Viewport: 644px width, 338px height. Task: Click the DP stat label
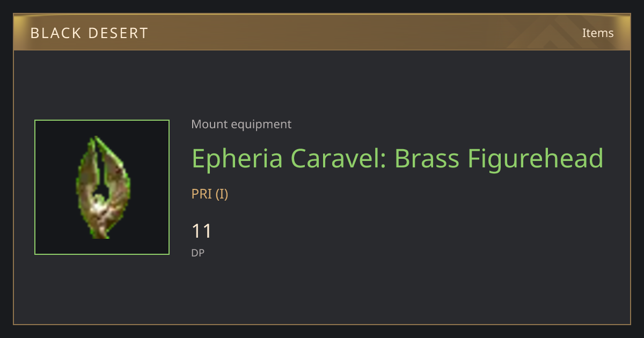(198, 253)
